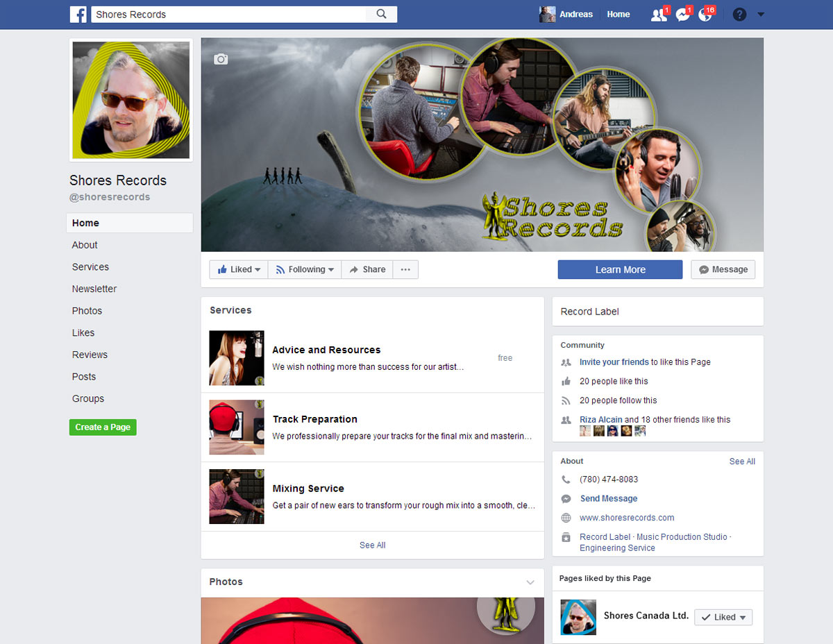Click the phone icon in About card
This screenshot has height=644, width=833.
click(x=566, y=480)
